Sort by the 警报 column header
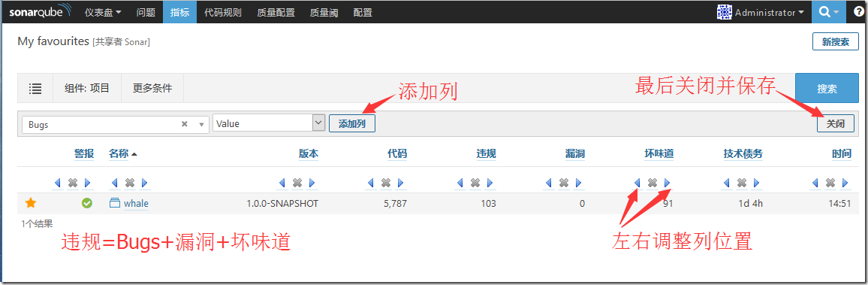This screenshot has width=868, height=285. pos(84,153)
